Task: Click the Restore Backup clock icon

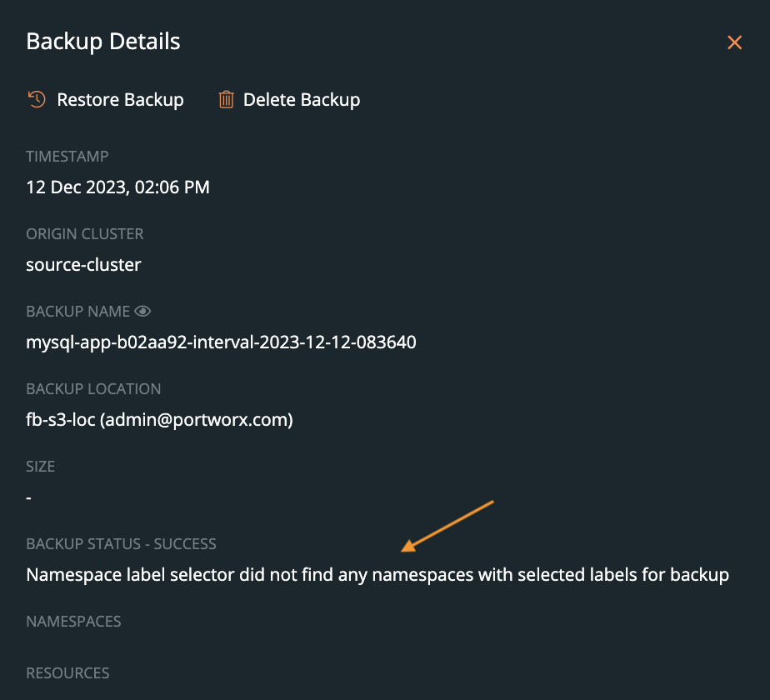Action: 37,100
